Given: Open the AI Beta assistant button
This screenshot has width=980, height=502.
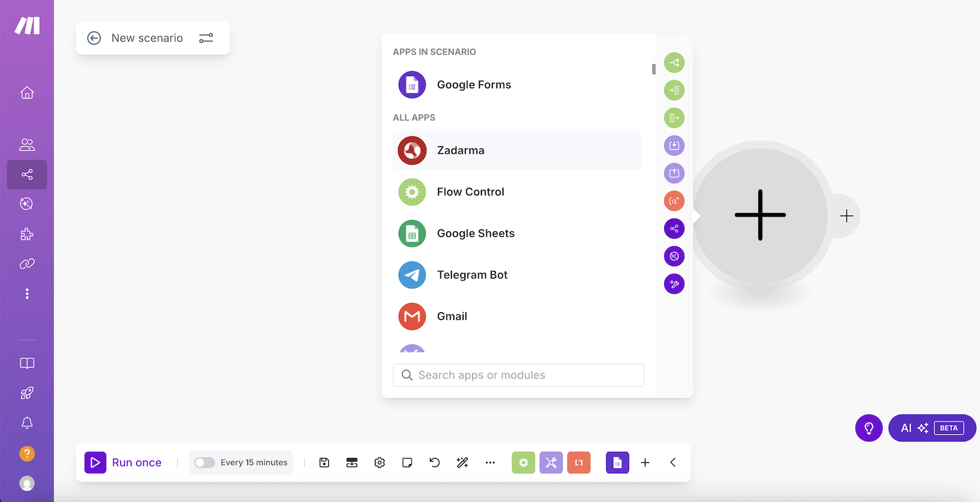Looking at the screenshot, I should click(x=932, y=428).
